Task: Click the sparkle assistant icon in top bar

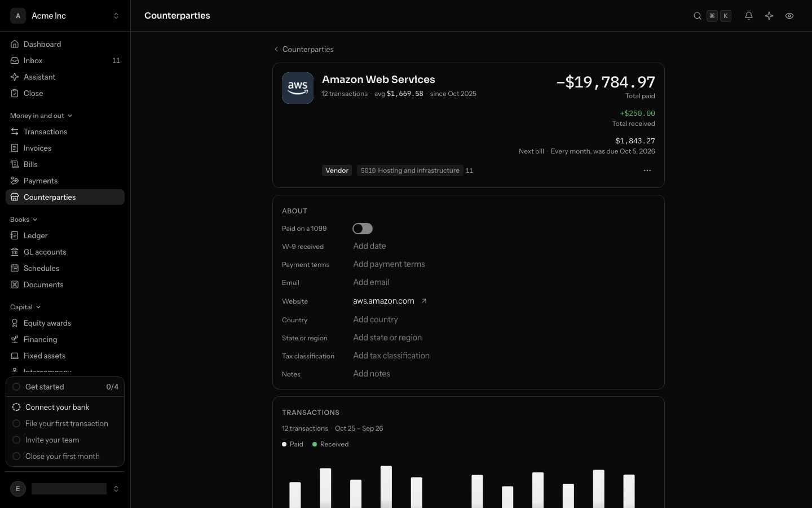Action: coord(769,16)
